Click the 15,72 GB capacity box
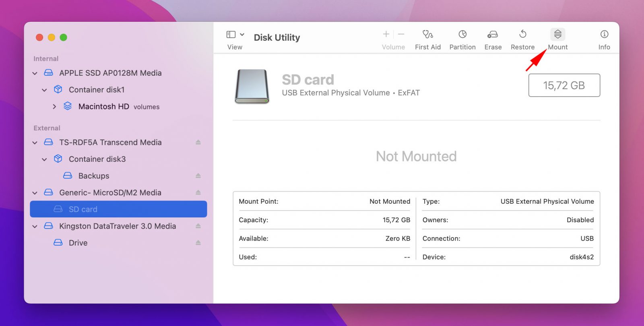 [x=564, y=85]
